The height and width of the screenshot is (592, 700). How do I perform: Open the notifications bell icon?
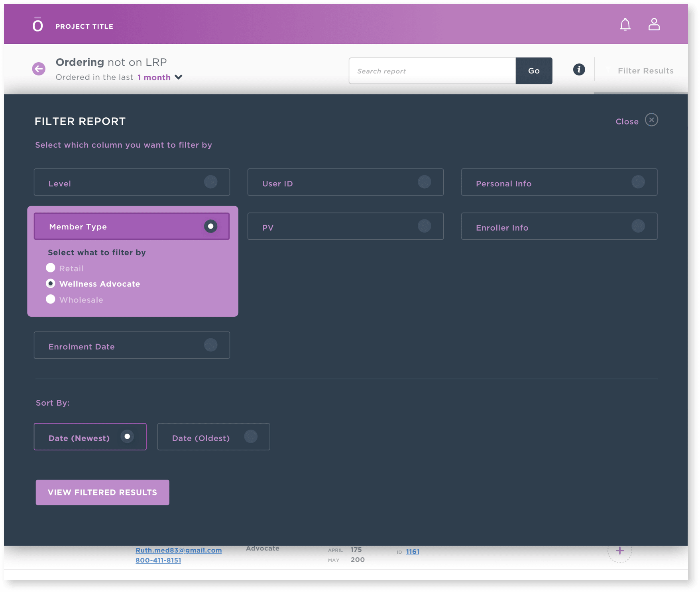625,25
